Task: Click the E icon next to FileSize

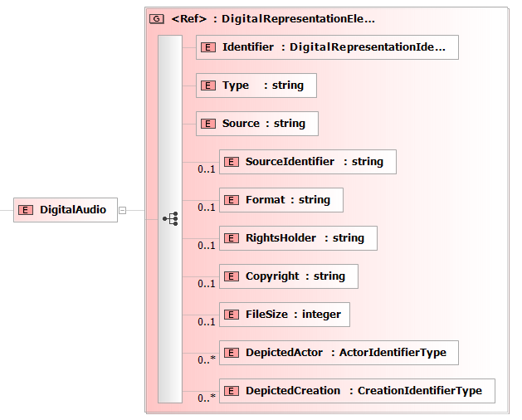Action: (x=232, y=315)
